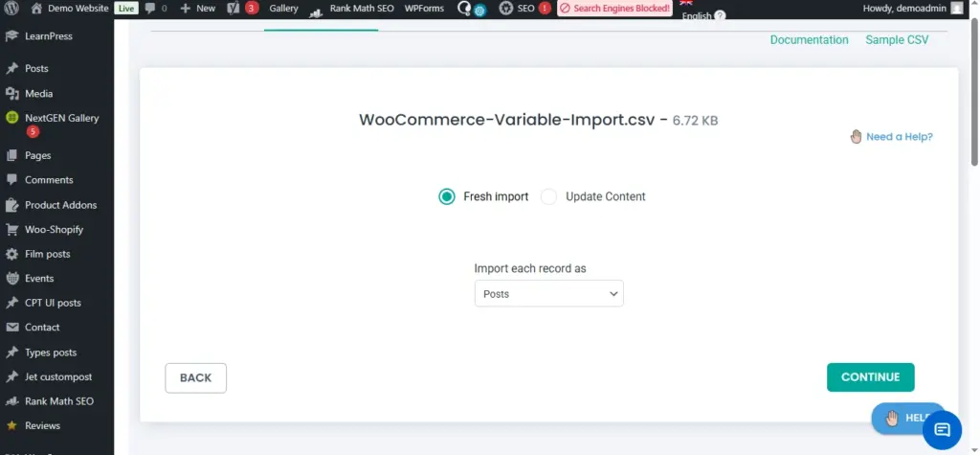
Task: Click the plus New icon
Action: [185, 9]
